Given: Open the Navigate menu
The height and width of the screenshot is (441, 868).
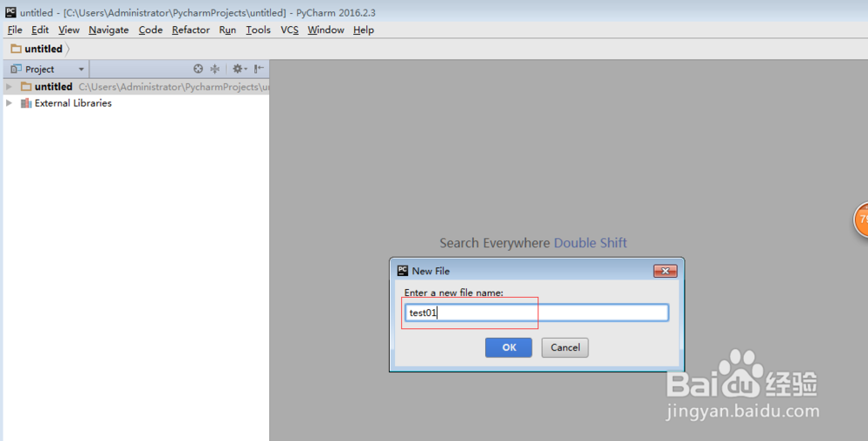Looking at the screenshot, I should [108, 30].
